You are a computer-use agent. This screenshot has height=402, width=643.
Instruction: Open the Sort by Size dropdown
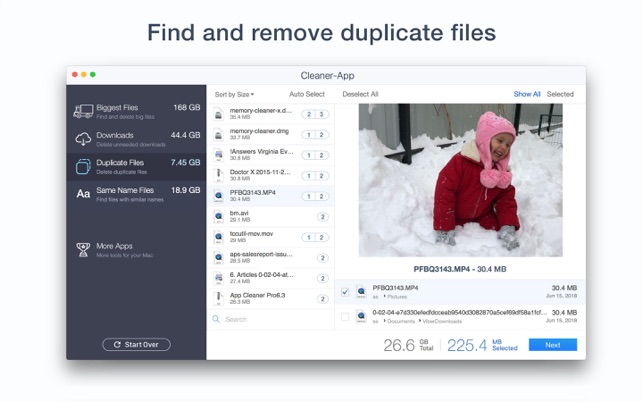coord(234,94)
